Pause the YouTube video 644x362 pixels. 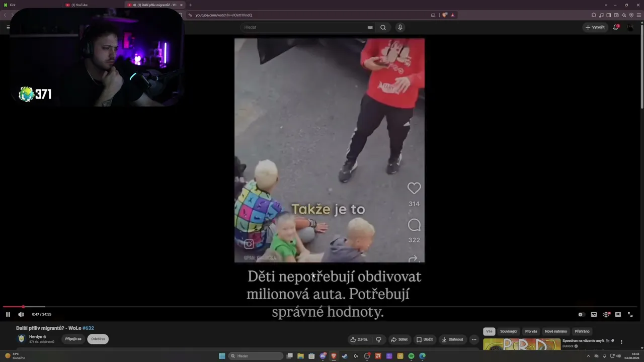pyautogui.click(x=8, y=314)
